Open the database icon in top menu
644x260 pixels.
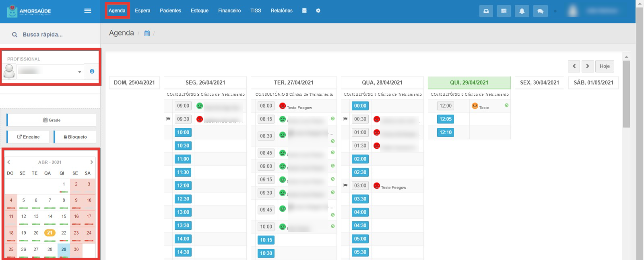tap(304, 11)
